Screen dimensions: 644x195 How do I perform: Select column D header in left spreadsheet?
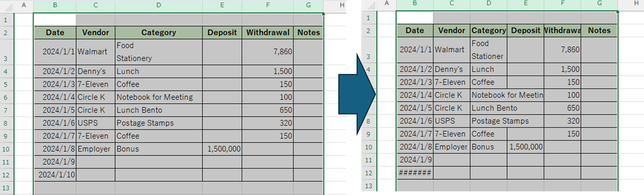[x=159, y=6]
